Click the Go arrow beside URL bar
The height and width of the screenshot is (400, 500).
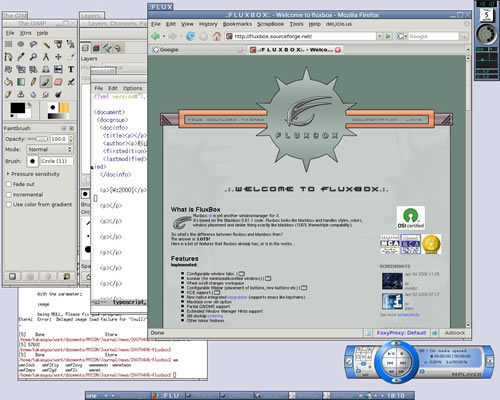pyautogui.click(x=388, y=36)
